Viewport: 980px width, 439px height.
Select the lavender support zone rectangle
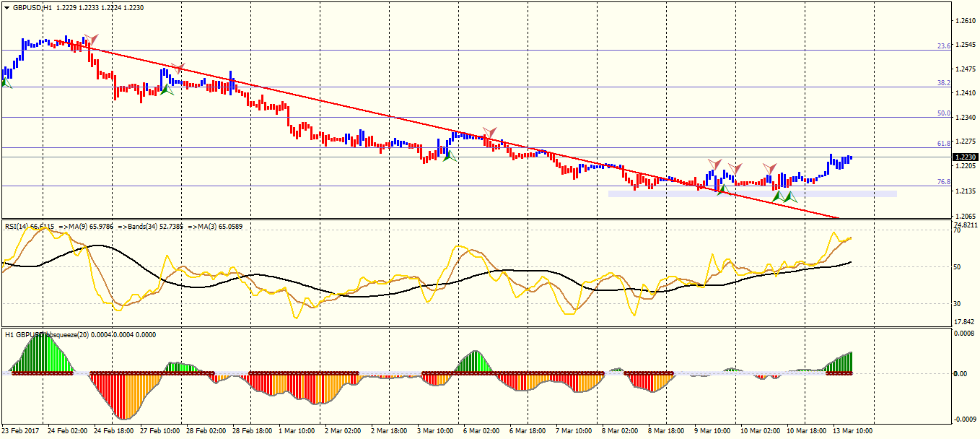tap(752, 194)
